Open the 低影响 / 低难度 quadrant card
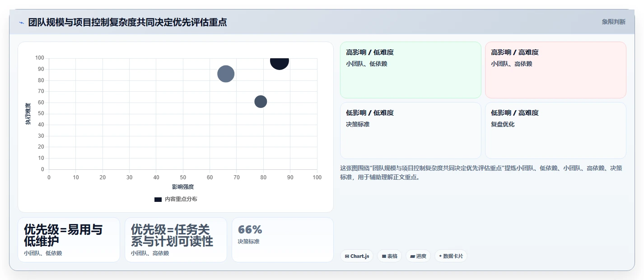Image resolution: width=644 pixels, height=280 pixels. click(411, 131)
